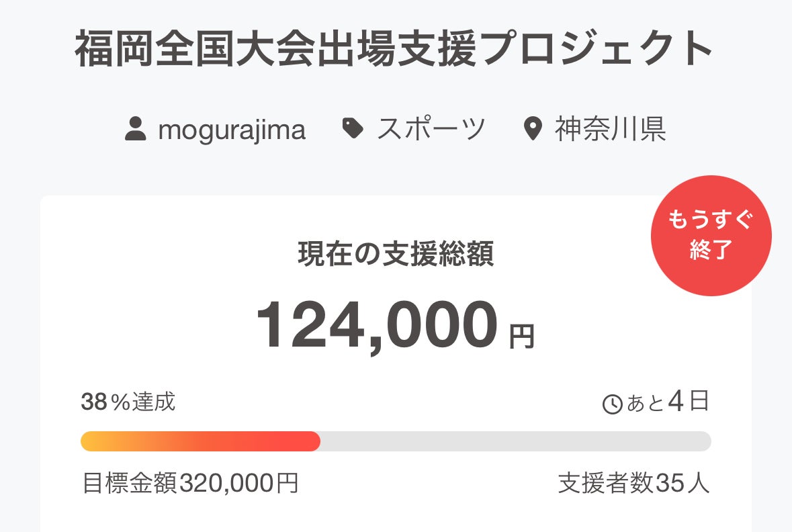Click the 目標金額320,000円 goal text
Screen dimensions: 792x532
click(x=190, y=482)
